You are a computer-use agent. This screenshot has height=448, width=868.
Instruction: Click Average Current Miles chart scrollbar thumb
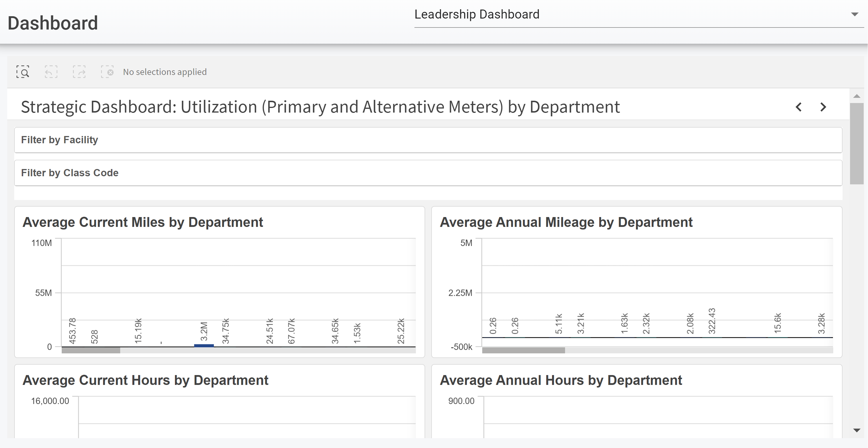pos(91,350)
